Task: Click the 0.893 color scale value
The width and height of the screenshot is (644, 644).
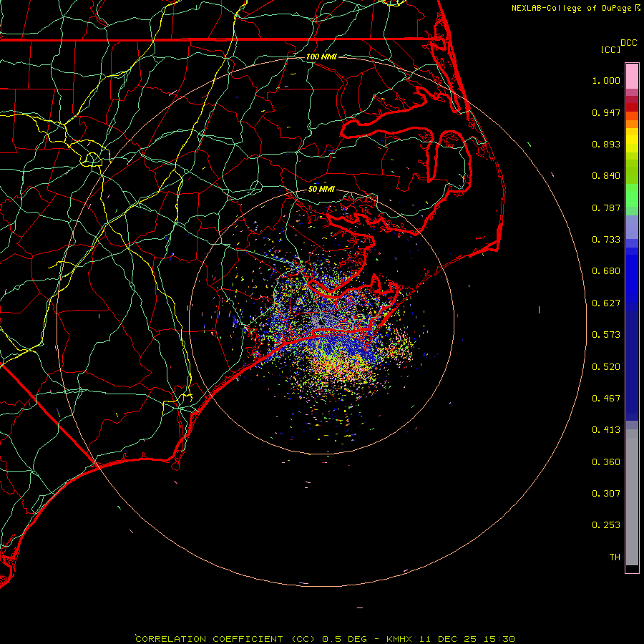Action: (606, 144)
